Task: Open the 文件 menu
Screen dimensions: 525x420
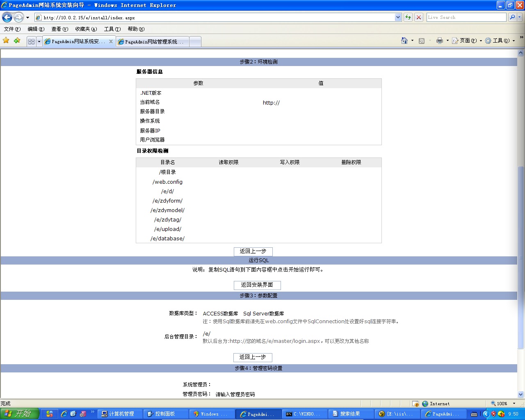Action: click(12, 29)
